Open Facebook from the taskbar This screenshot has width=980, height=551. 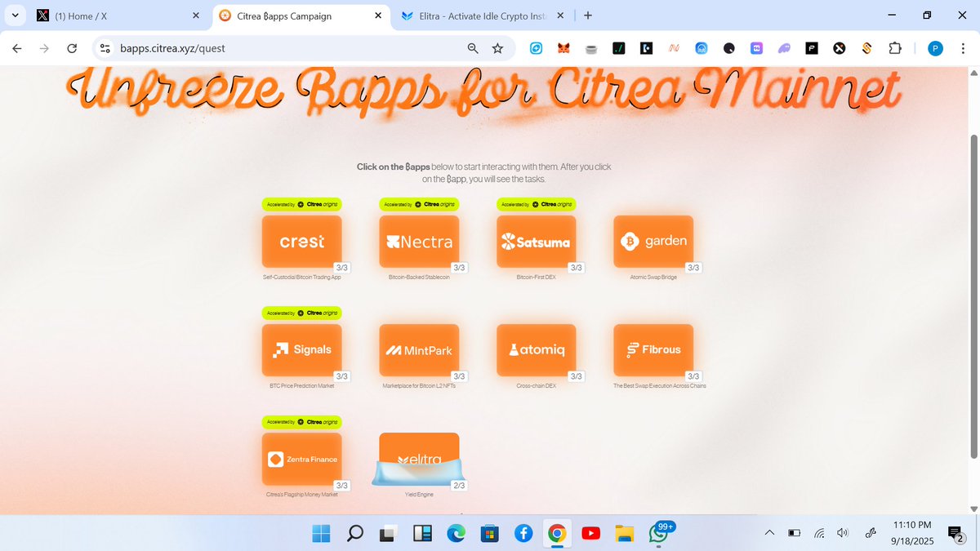(523, 534)
